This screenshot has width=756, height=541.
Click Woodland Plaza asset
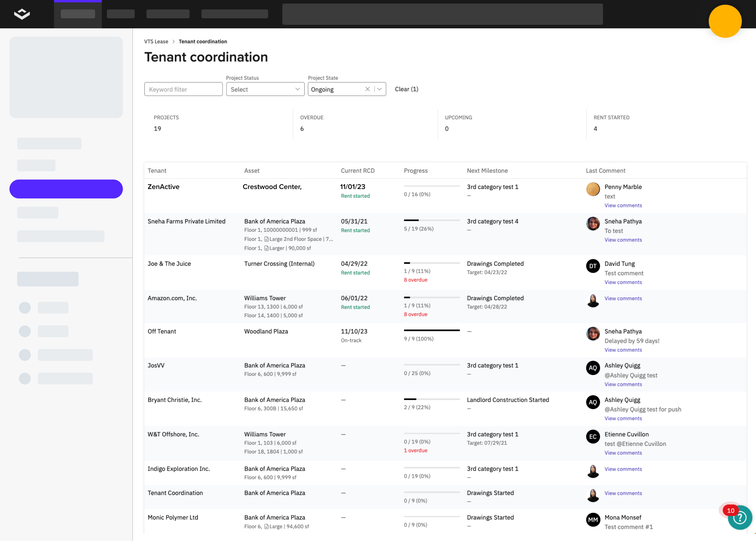coord(266,331)
